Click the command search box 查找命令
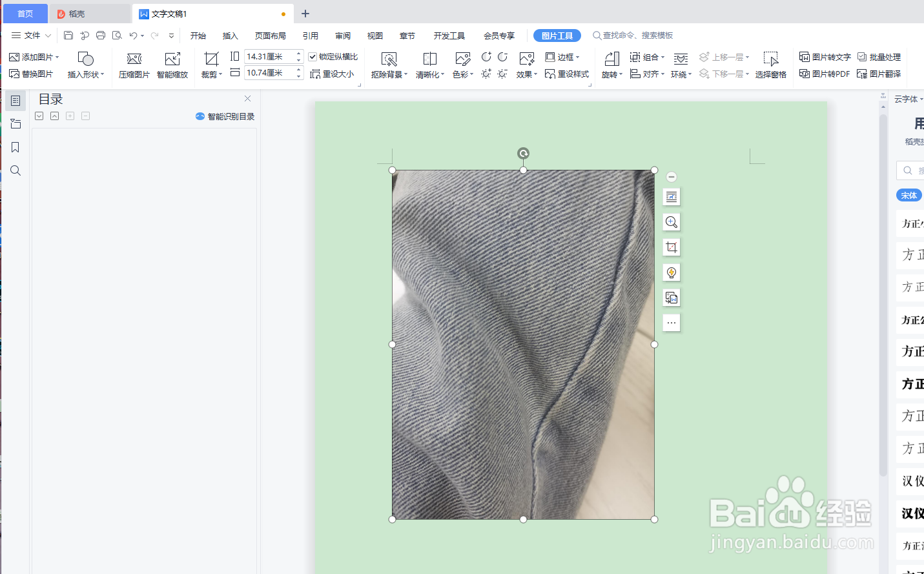 point(633,36)
